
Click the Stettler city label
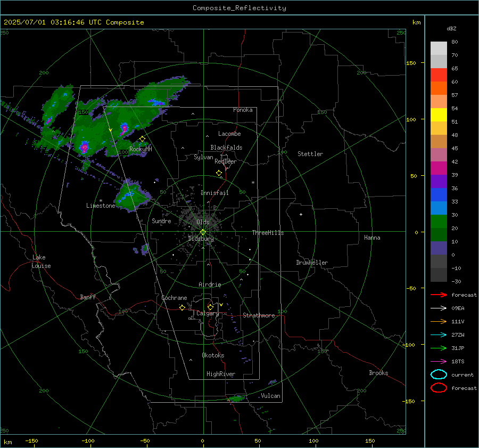click(x=310, y=154)
